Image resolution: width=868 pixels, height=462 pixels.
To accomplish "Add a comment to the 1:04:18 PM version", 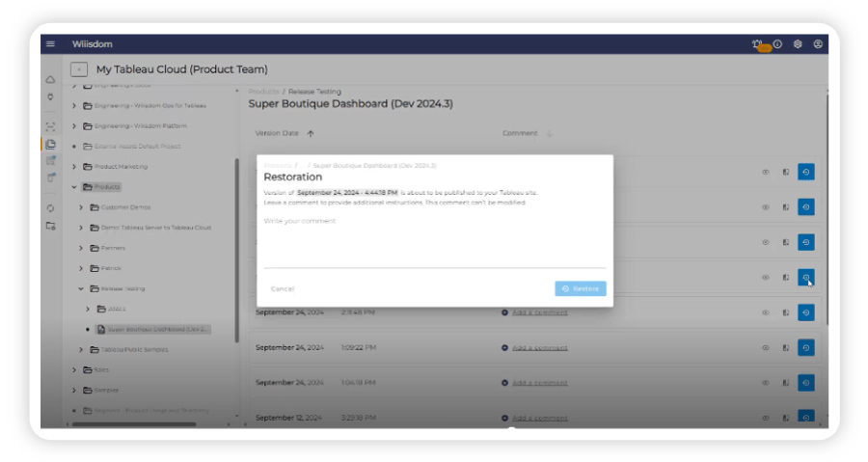I will [534, 383].
